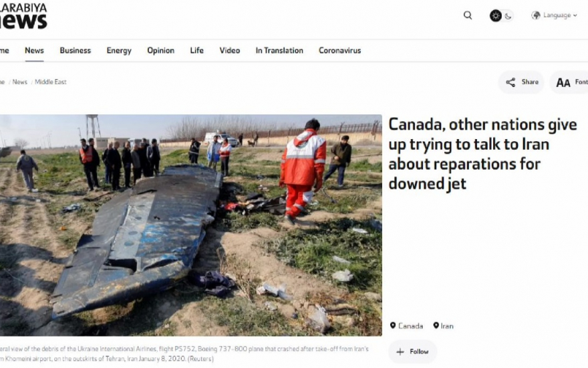The height and width of the screenshot is (368, 588).
Task: Go to the Opinion section
Action: [160, 51]
